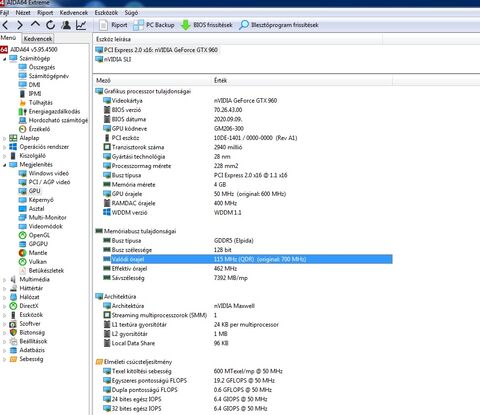Screen dimensions: 480x415
Task: Select DMI tree item
Action: [30, 85]
